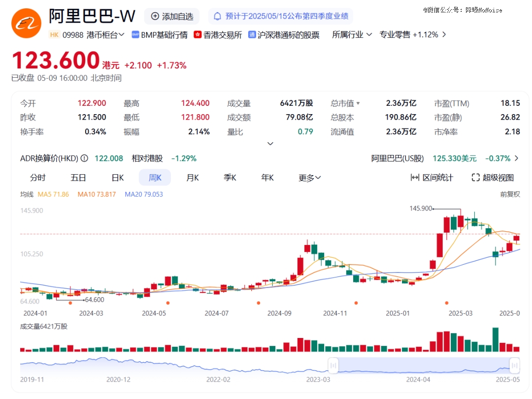Image resolution: width=532 pixels, height=399 pixels.
Task: Select the 月K monthly candlestick tab
Action: [192, 178]
